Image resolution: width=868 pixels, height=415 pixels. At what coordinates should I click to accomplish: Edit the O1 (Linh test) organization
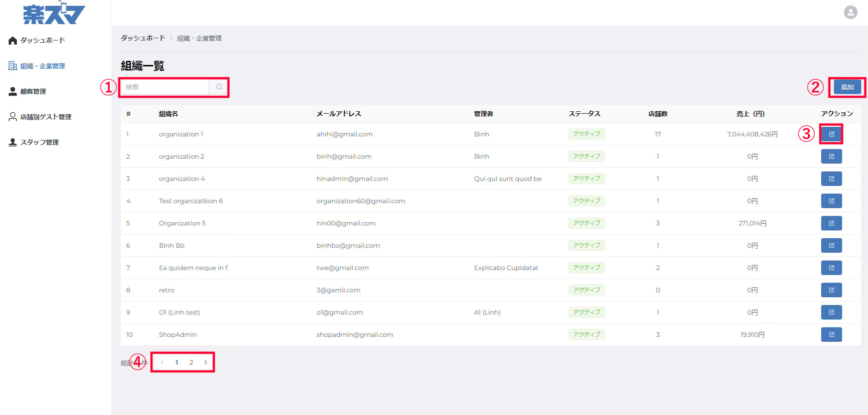coord(831,312)
